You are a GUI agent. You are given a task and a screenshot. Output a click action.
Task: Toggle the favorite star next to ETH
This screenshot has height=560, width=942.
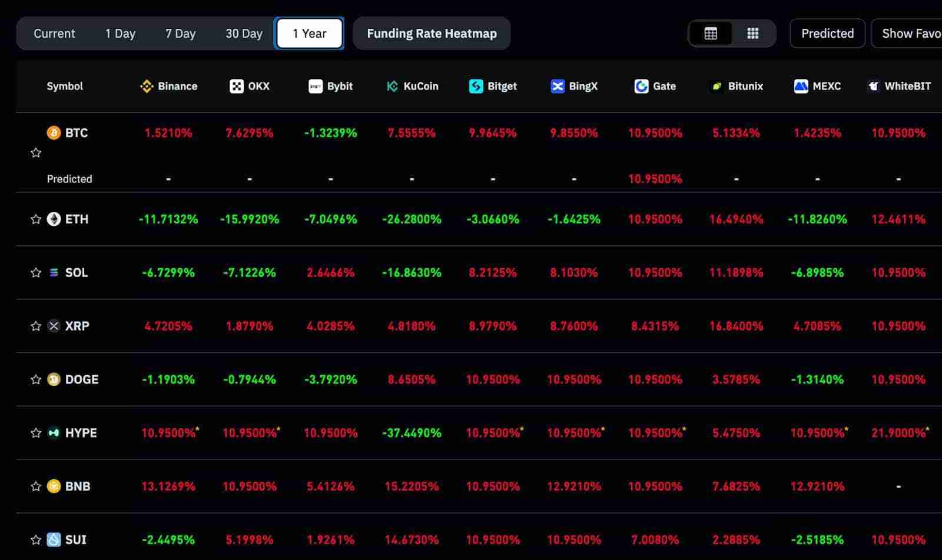35,219
